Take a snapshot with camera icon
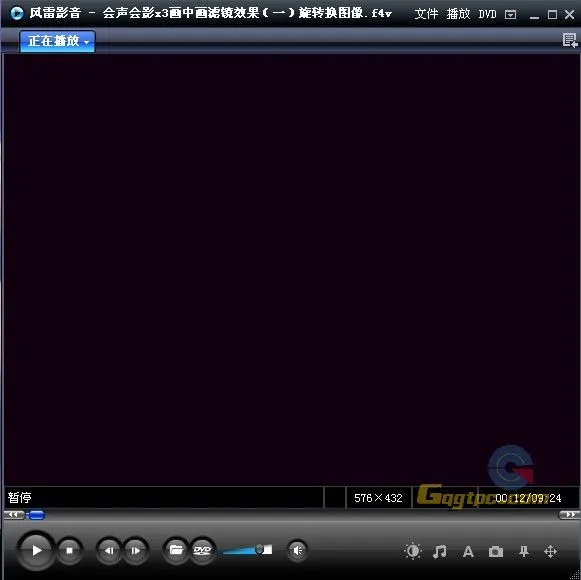The width and height of the screenshot is (581, 580). (x=496, y=552)
